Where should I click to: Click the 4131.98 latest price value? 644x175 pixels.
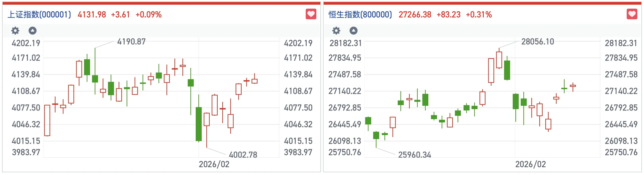92,15
